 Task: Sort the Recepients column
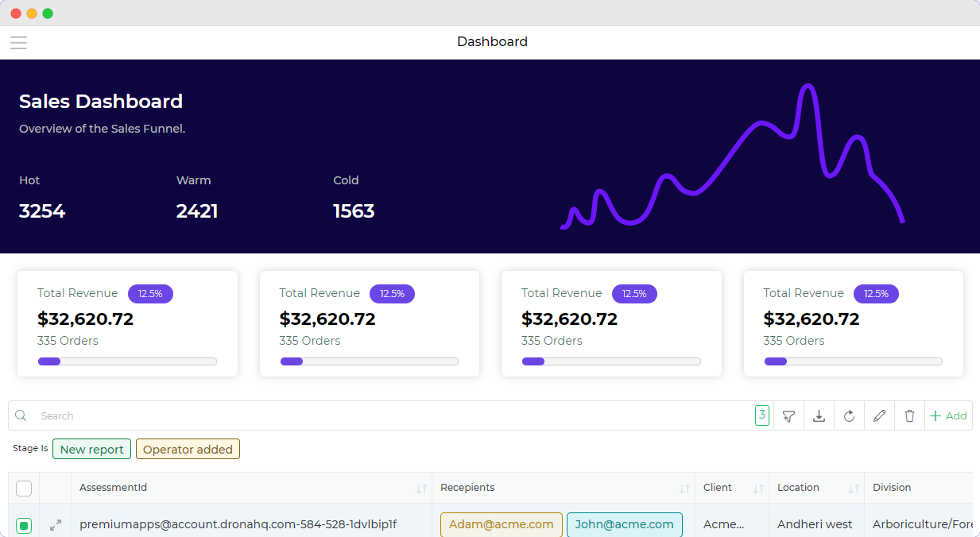coord(684,488)
